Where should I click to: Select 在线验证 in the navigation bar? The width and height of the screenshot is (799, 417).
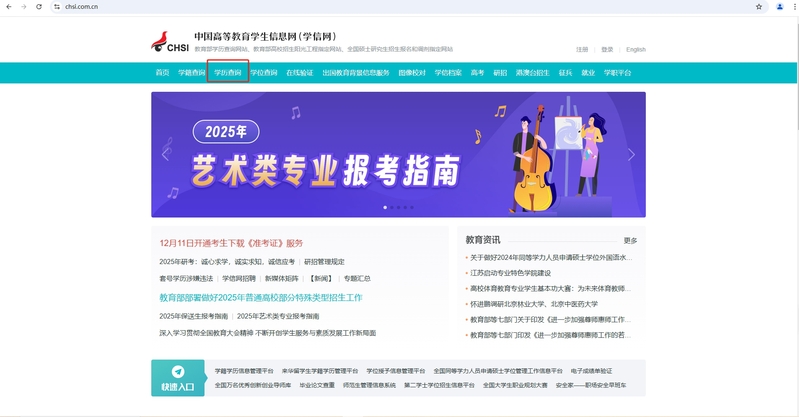click(299, 73)
